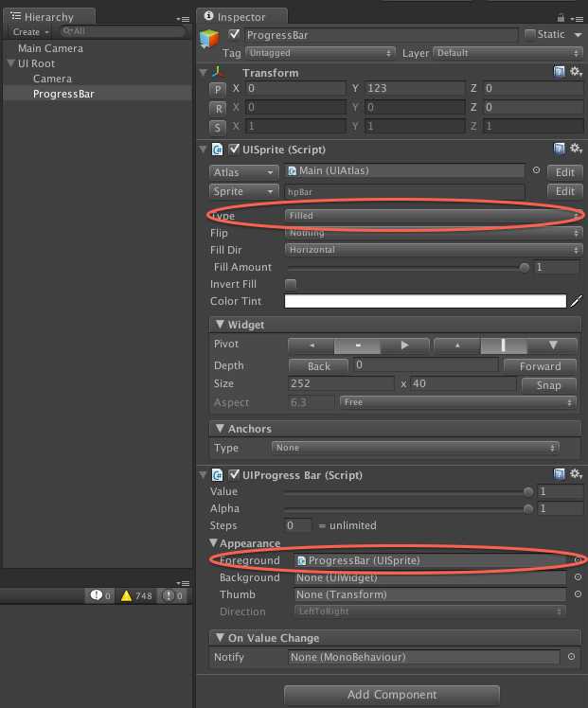
Task: Toggle console warning count filter
Action: (x=136, y=596)
